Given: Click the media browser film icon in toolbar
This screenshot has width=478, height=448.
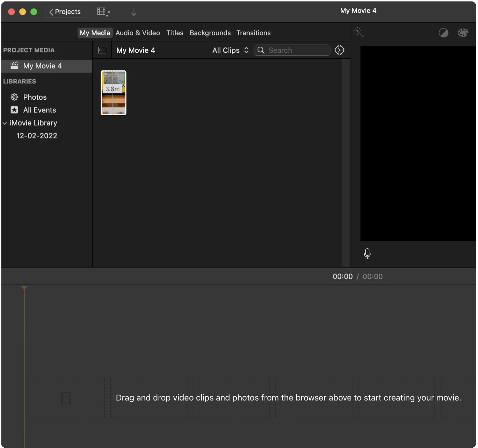Looking at the screenshot, I should point(103,12).
